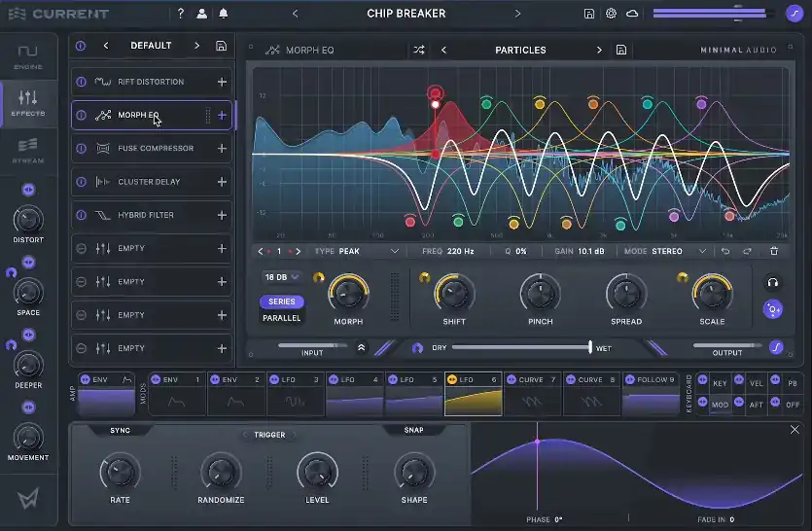Go to previous global preset before Chip Breaker
The image size is (812, 531).
(296, 14)
